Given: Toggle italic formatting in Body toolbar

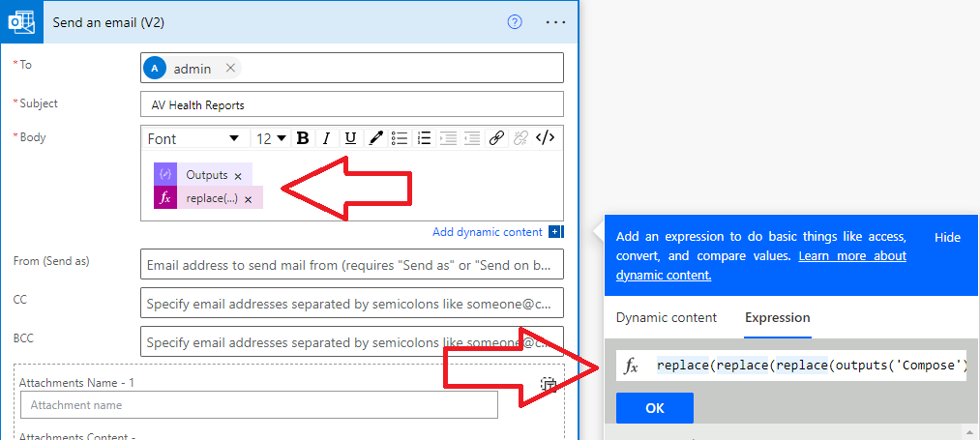Looking at the screenshot, I should click(x=327, y=138).
